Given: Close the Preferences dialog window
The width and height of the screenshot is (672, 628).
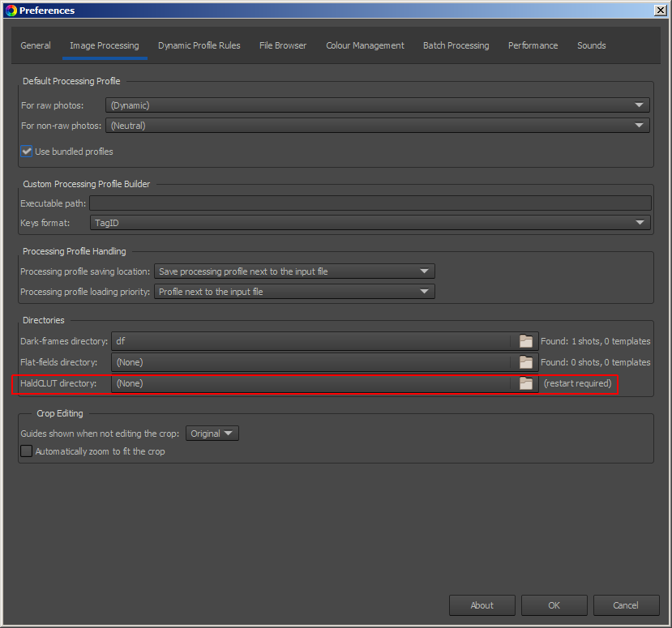Looking at the screenshot, I should pos(660,11).
